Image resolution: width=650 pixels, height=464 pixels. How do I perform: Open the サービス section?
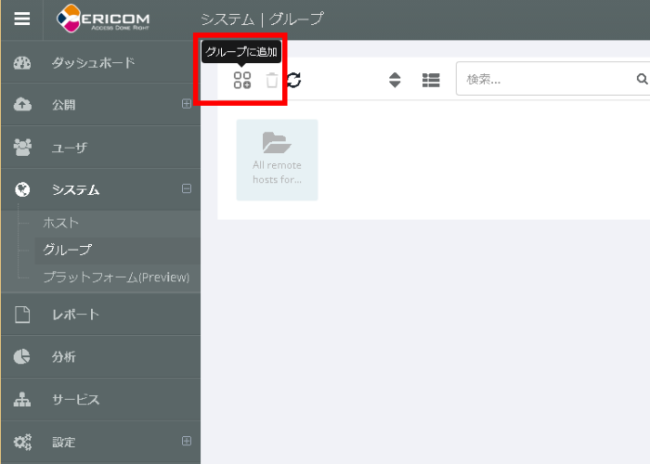point(75,399)
